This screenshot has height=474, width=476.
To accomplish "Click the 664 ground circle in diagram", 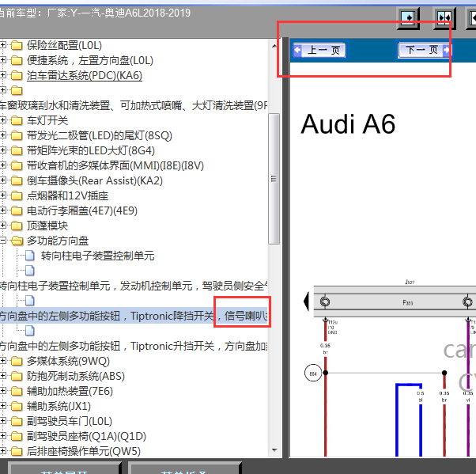I will [x=313, y=374].
